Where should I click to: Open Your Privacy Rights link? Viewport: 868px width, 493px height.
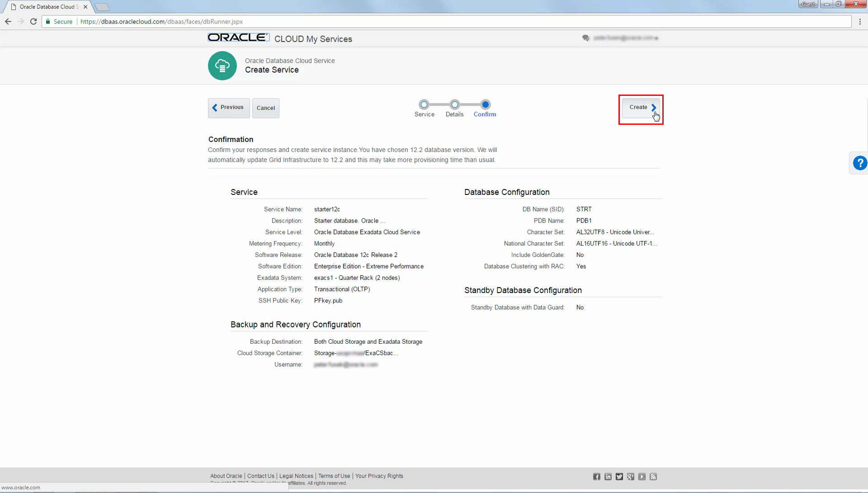[379, 476]
